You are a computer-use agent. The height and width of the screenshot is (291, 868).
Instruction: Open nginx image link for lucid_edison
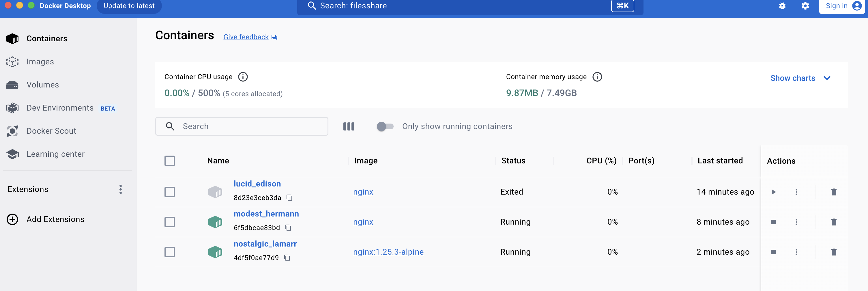point(363,192)
